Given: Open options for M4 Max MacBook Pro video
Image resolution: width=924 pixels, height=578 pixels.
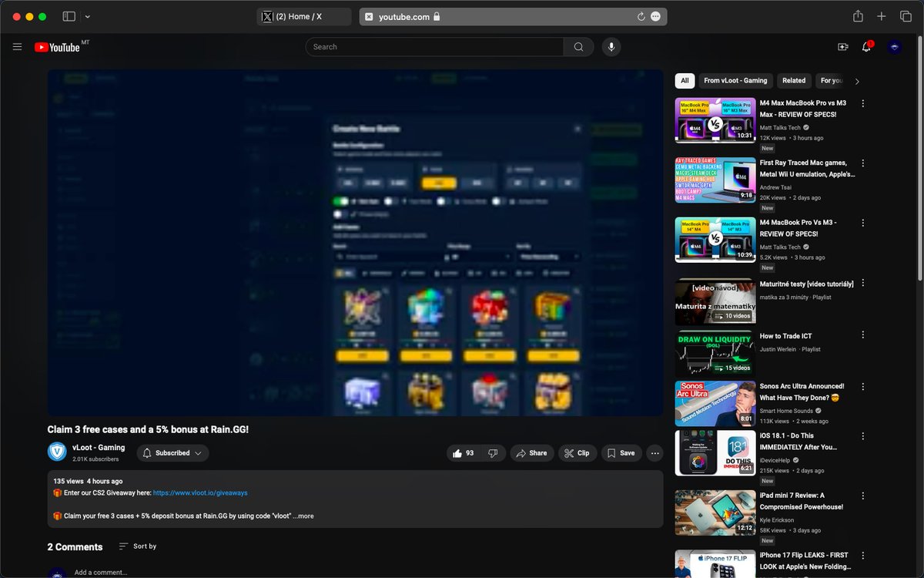Looking at the screenshot, I should pos(863,103).
